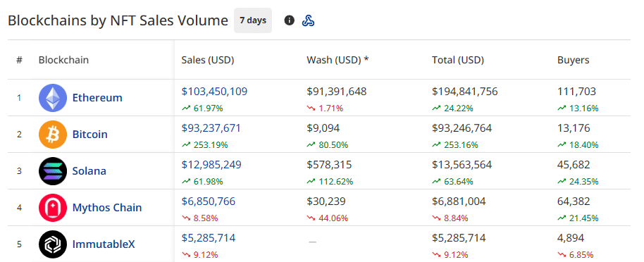Screen dimensions: 644x262
Task: Click Bitcoin sales value $93,237,671
Action: tap(211, 127)
